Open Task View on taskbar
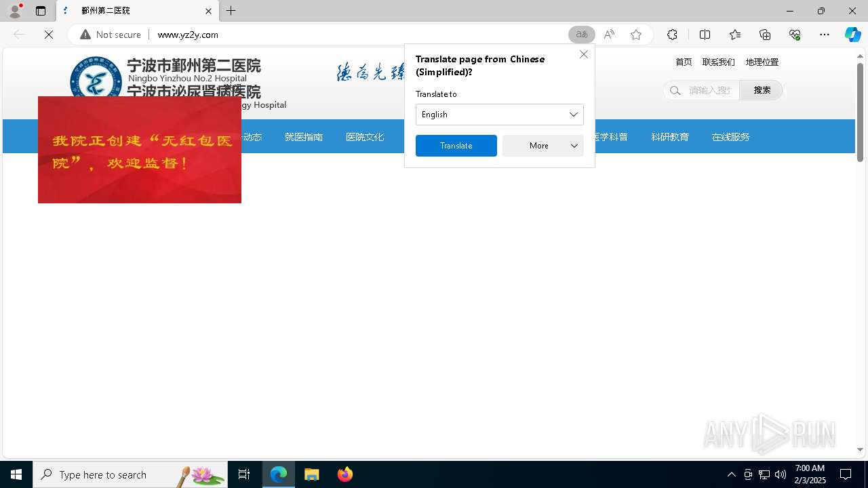The width and height of the screenshot is (868, 488). tap(244, 474)
